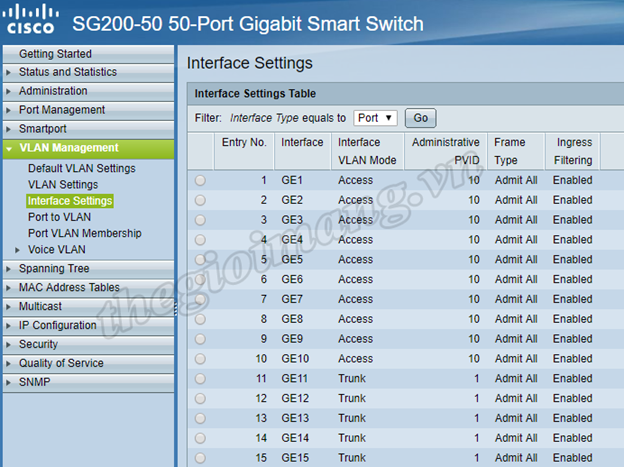Open Port VLAN Membership link
Viewport: 624px width, 467px height.
coord(85,233)
